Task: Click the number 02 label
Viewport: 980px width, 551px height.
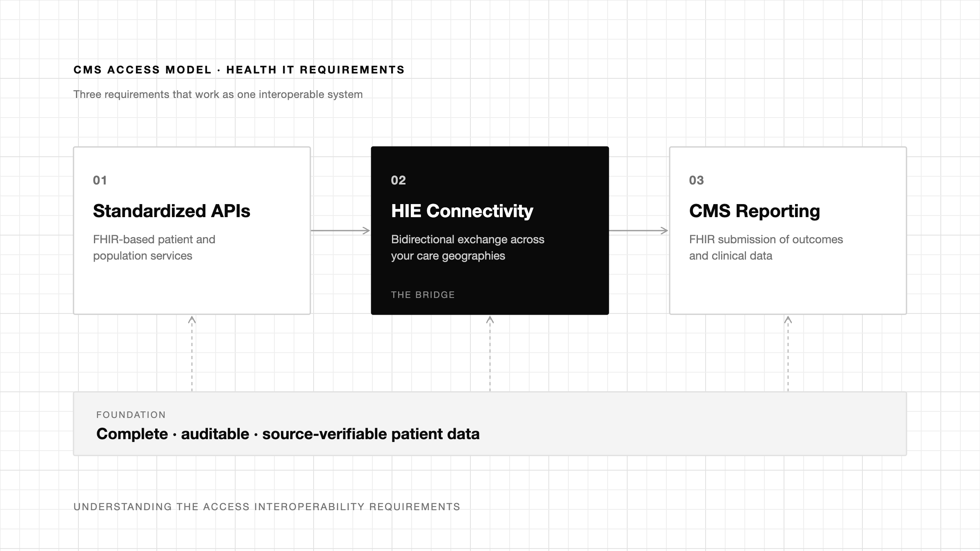Action: pyautogui.click(x=398, y=180)
